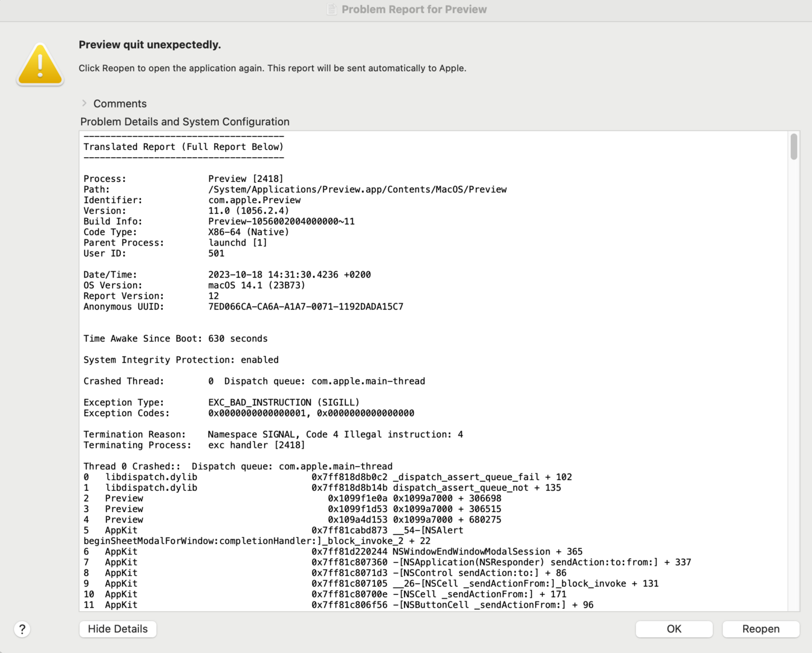Click the 'Build Info:' label
The width and height of the screenshot is (812, 653).
(113, 221)
